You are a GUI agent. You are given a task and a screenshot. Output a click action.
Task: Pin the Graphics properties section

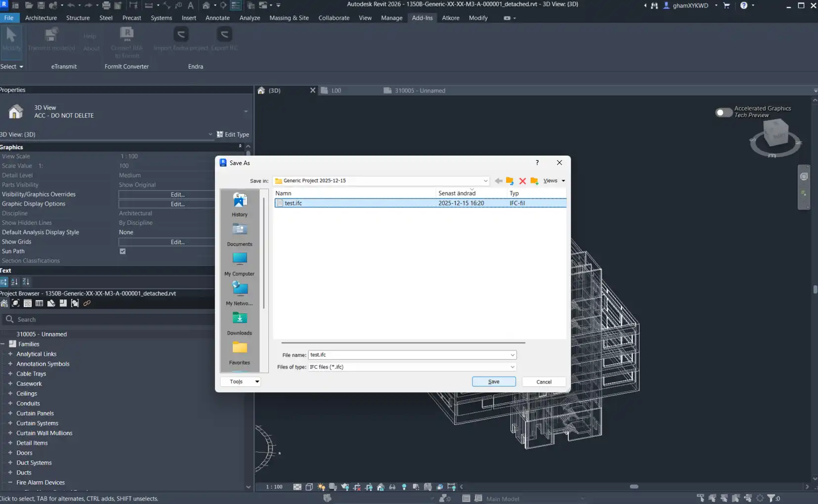pos(240,146)
